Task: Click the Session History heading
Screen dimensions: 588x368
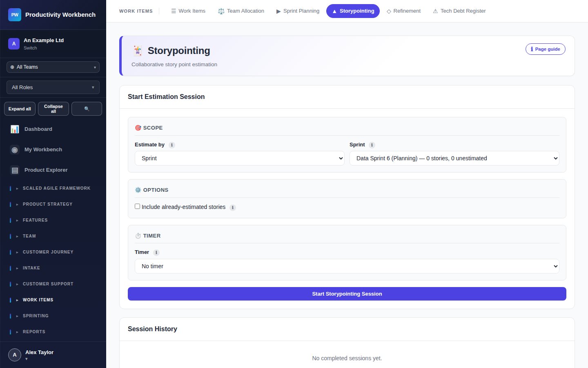Action: (x=152, y=329)
